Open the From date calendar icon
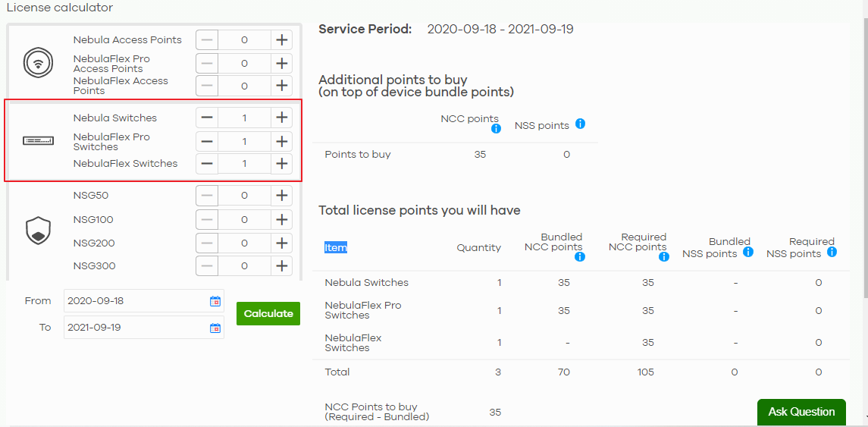The width and height of the screenshot is (868, 427). [215, 301]
